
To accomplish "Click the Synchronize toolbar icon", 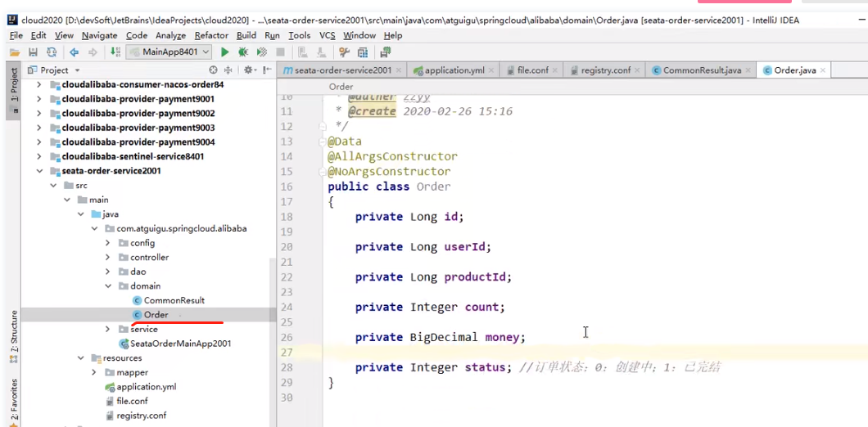I will tap(52, 52).
